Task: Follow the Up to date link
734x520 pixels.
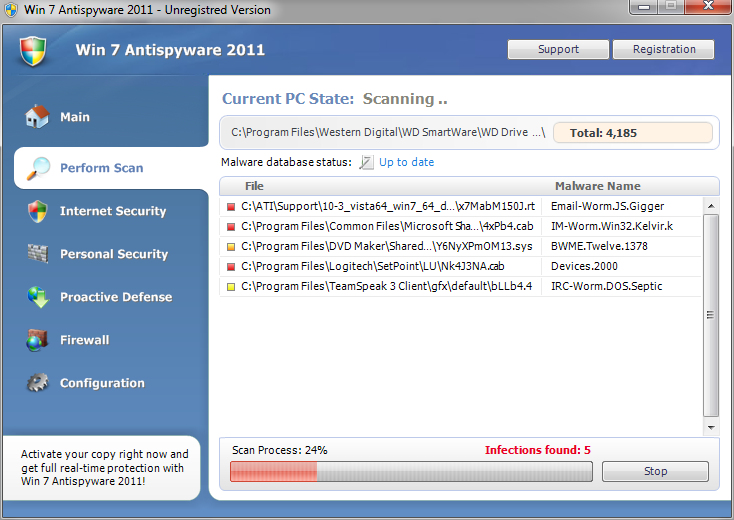Action: (x=406, y=162)
